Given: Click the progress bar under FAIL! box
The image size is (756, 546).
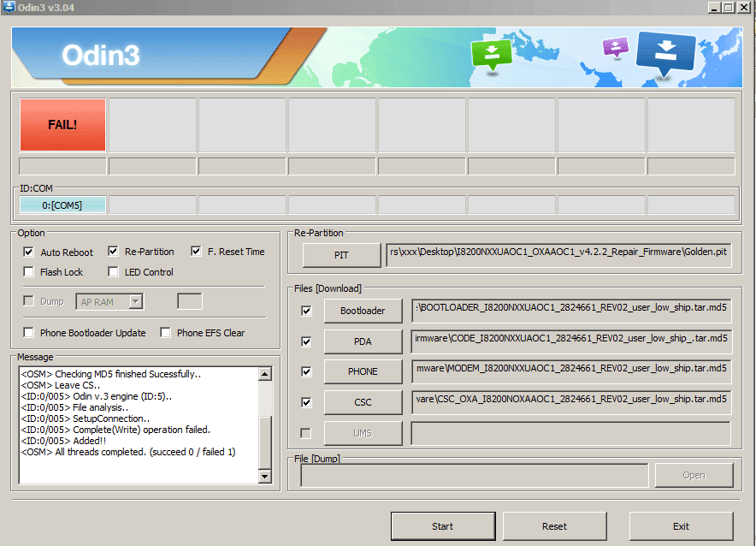Looking at the screenshot, I should pos(62,166).
